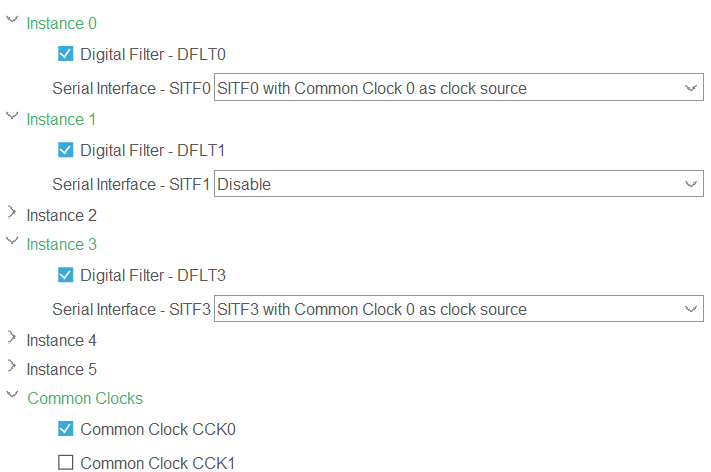This screenshot has width=711, height=472.
Task: Open the Serial Interface SITF3 dropdown
Action: [x=459, y=309]
